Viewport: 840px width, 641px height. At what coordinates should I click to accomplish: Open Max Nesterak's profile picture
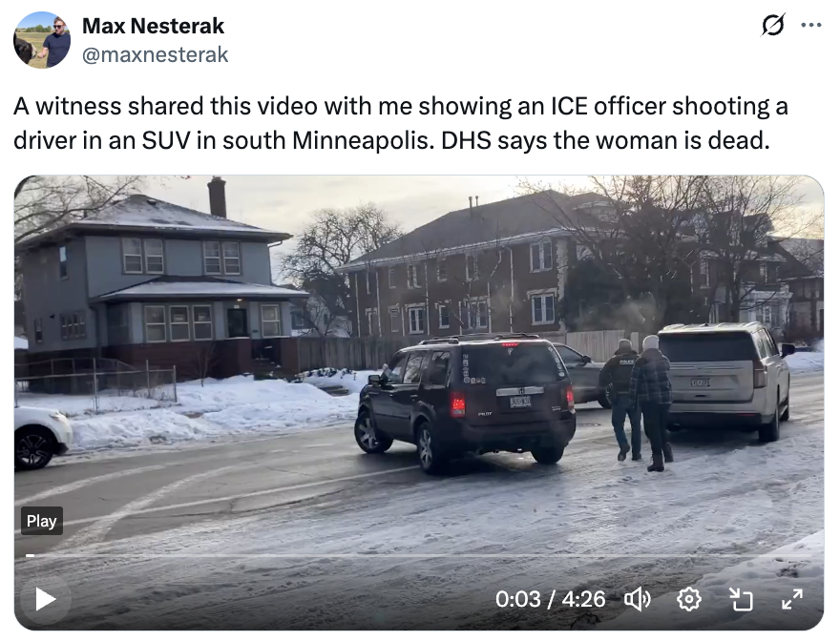coord(42,40)
